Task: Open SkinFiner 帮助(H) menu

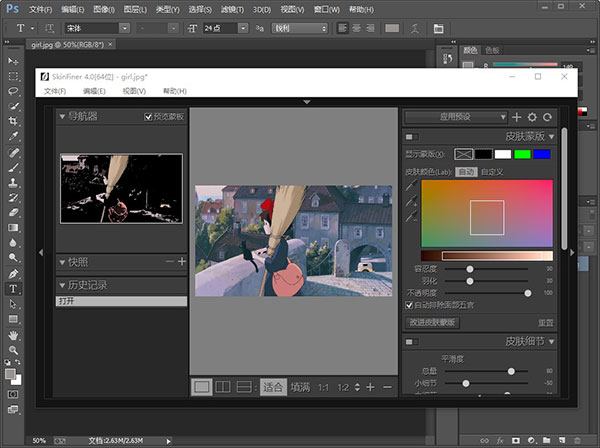Action: coord(174,91)
